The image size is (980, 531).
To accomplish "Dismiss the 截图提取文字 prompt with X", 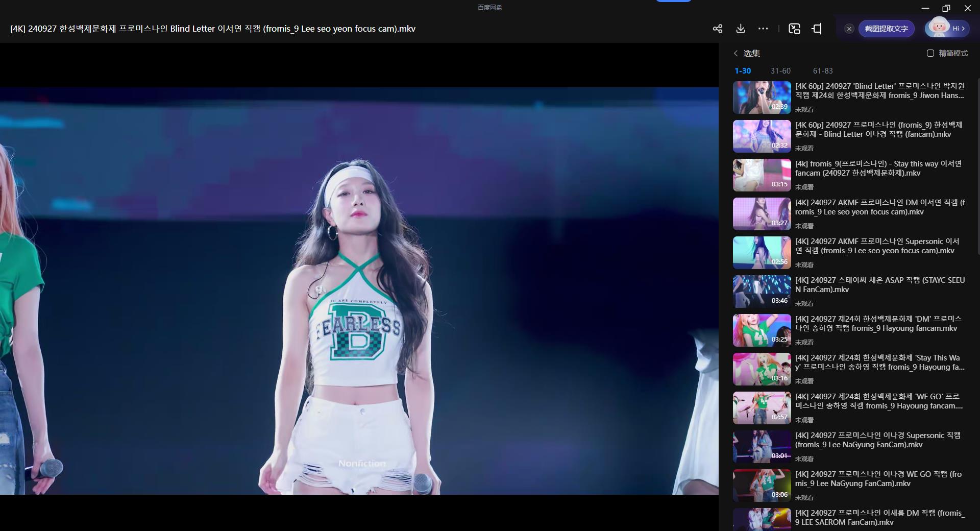I will click(x=849, y=29).
